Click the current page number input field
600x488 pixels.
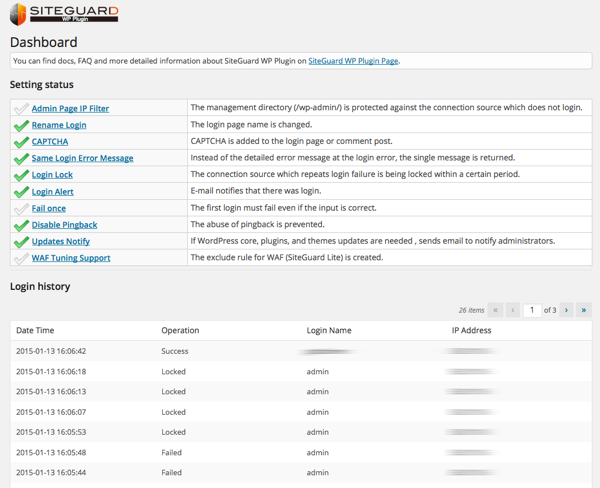point(534,310)
